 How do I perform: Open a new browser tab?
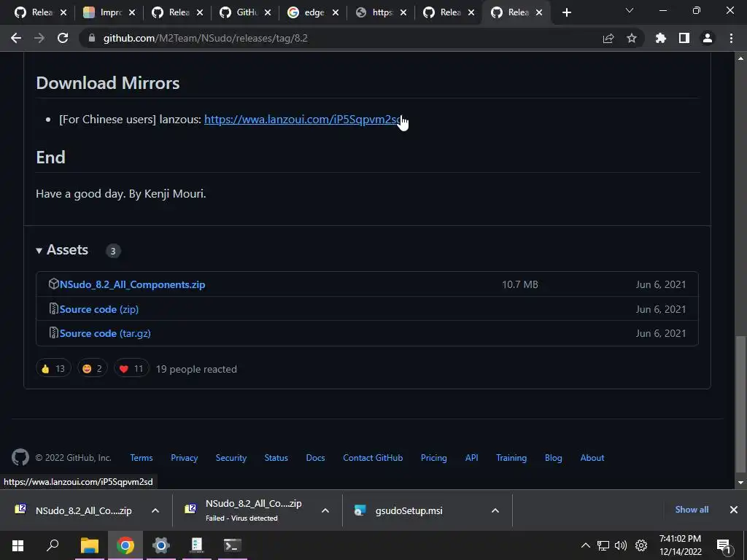click(x=566, y=13)
